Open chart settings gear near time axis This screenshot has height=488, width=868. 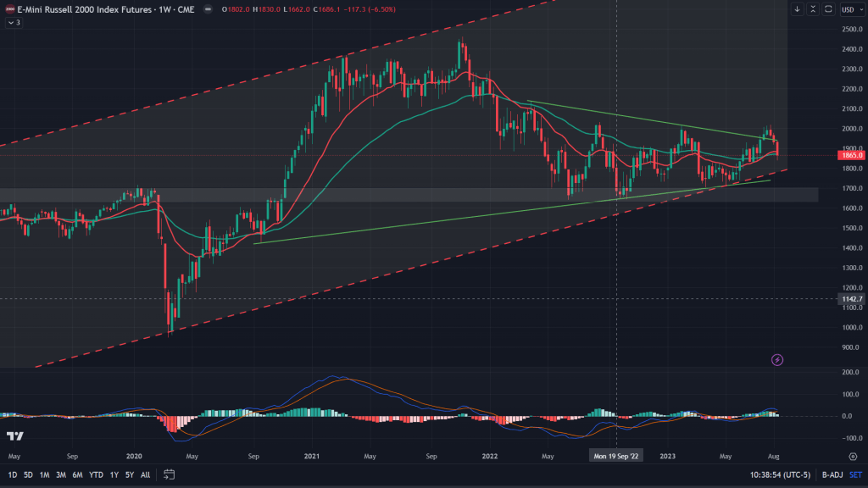pos(851,456)
